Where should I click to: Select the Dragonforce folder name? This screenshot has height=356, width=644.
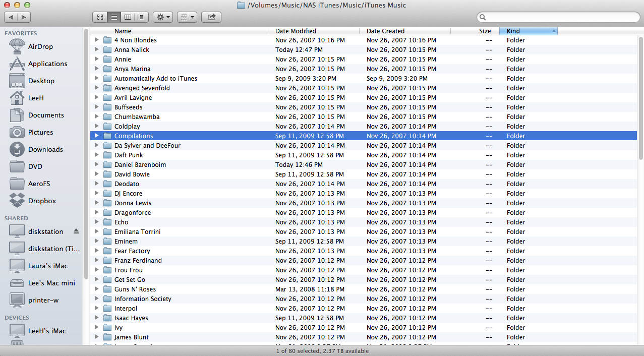(x=133, y=213)
